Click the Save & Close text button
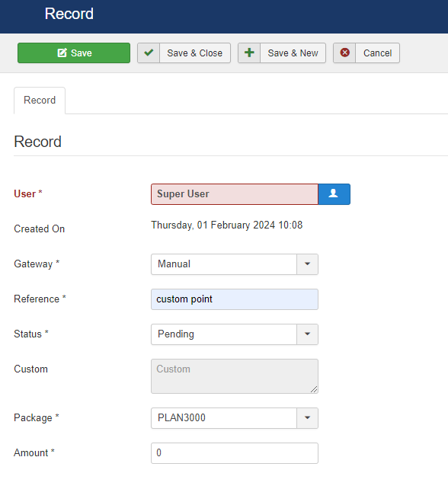 pos(195,53)
